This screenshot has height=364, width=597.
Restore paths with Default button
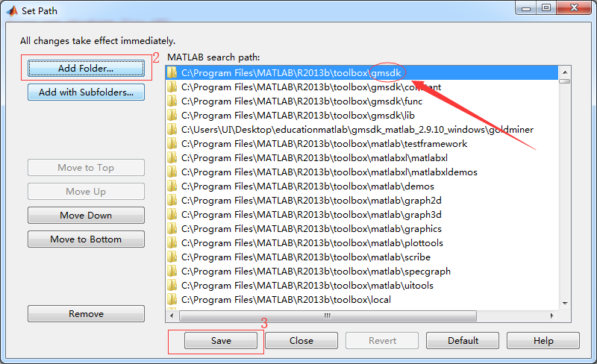[x=463, y=340]
